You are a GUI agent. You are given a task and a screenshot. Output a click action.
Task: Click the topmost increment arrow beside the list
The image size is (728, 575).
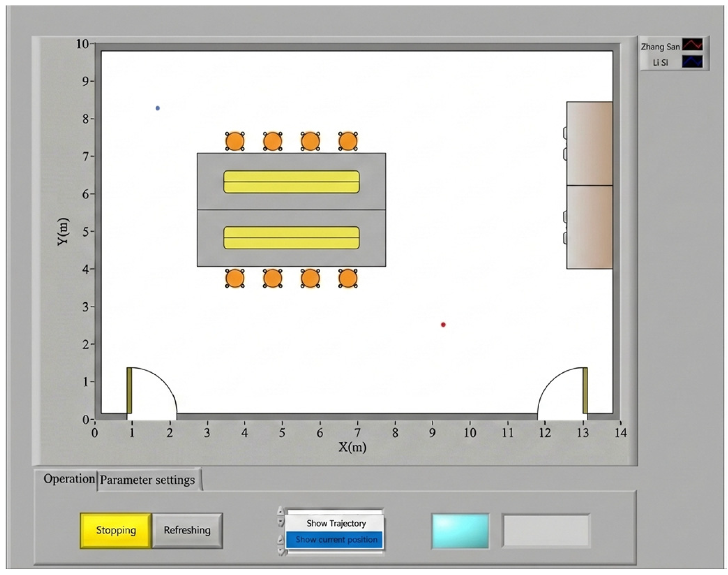click(x=281, y=512)
